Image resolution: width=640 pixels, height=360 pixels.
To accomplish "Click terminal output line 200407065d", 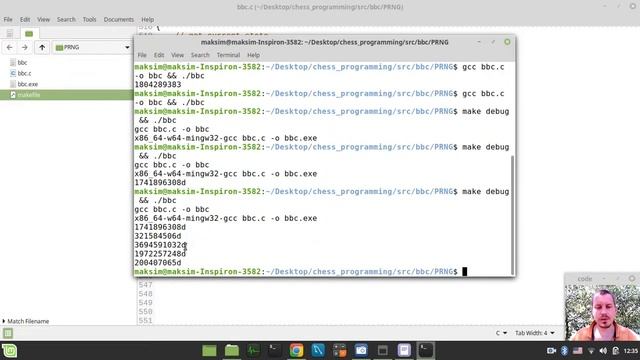I will [158, 263].
